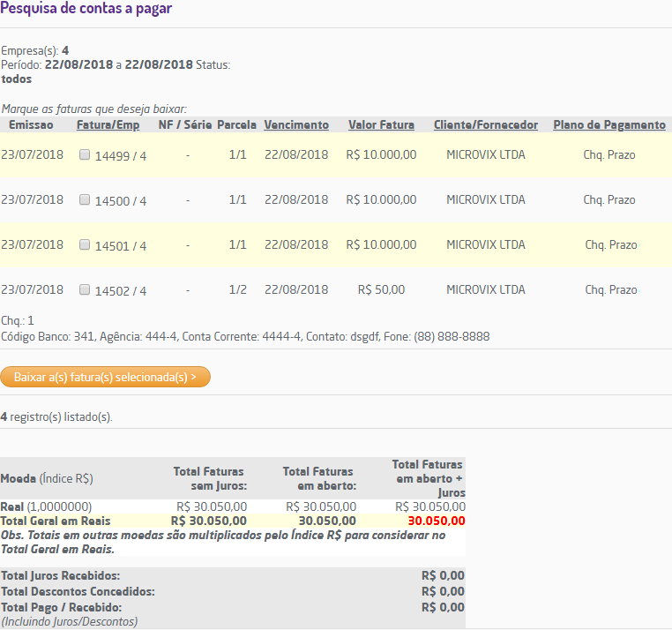Click the 4 registro(s) listado(s) text
The height and width of the screenshot is (630, 672).
click(x=56, y=416)
